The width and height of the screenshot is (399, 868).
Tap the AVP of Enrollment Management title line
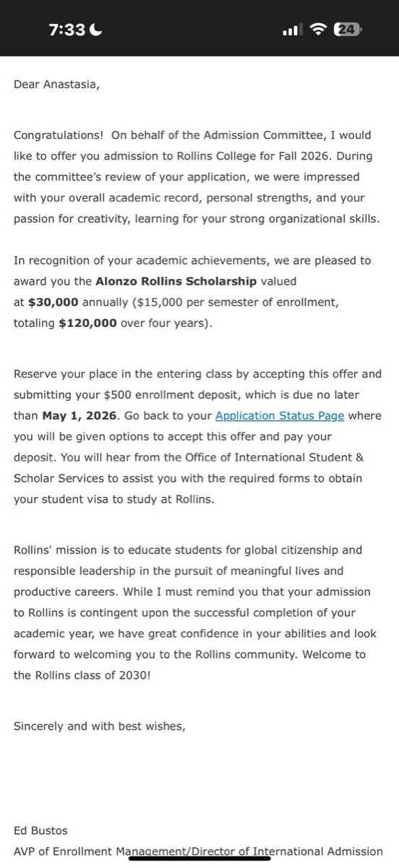(x=198, y=851)
